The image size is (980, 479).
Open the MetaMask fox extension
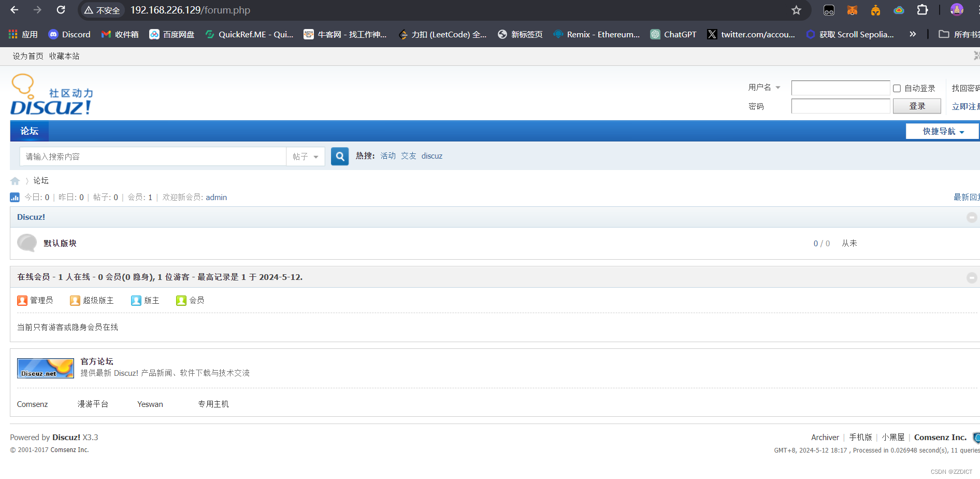point(852,10)
